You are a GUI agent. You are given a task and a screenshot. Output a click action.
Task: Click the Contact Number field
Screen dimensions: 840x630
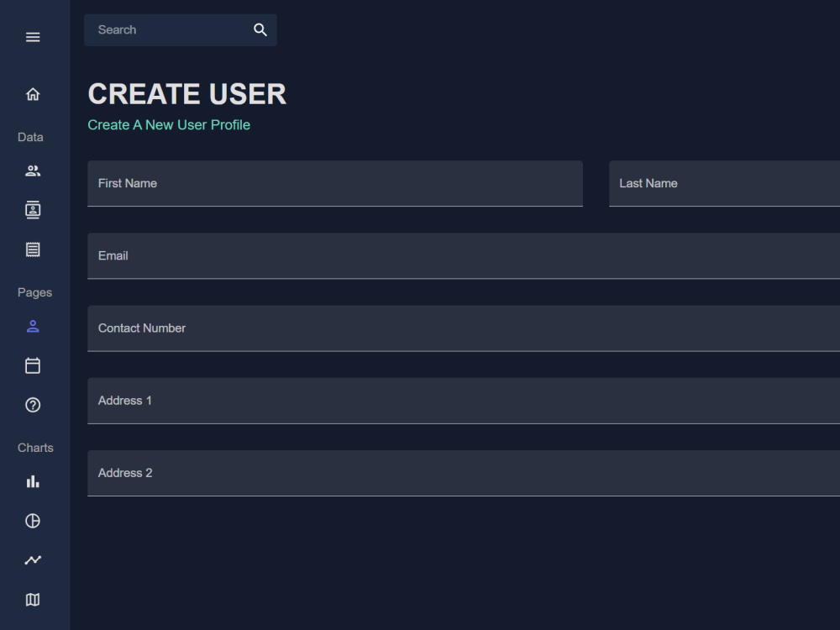coord(464,328)
